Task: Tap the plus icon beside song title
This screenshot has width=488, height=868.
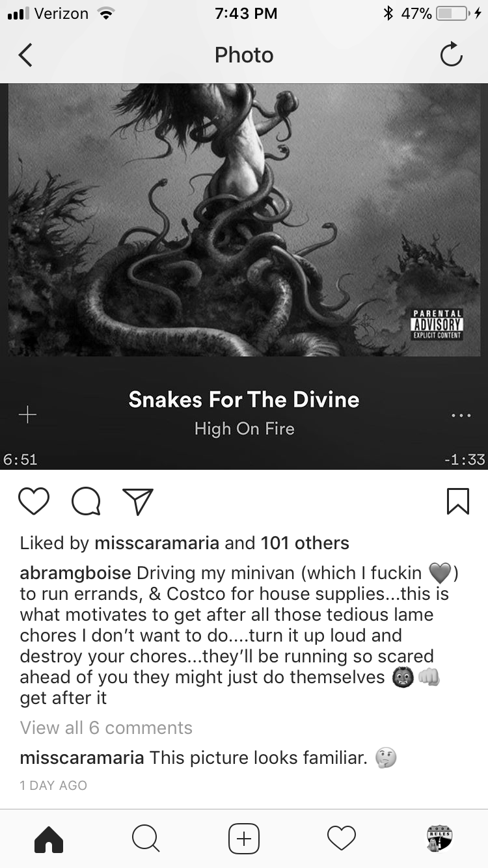Action: pos(27,414)
